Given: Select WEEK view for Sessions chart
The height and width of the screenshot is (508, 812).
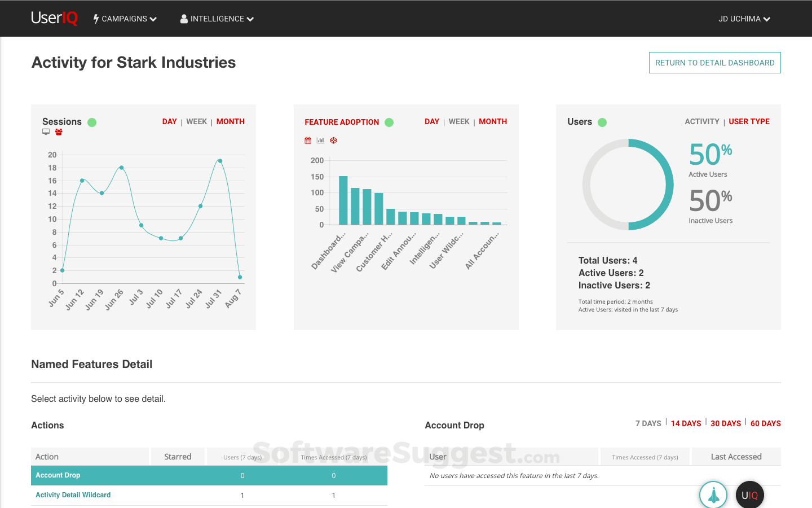Looking at the screenshot, I should [x=196, y=121].
